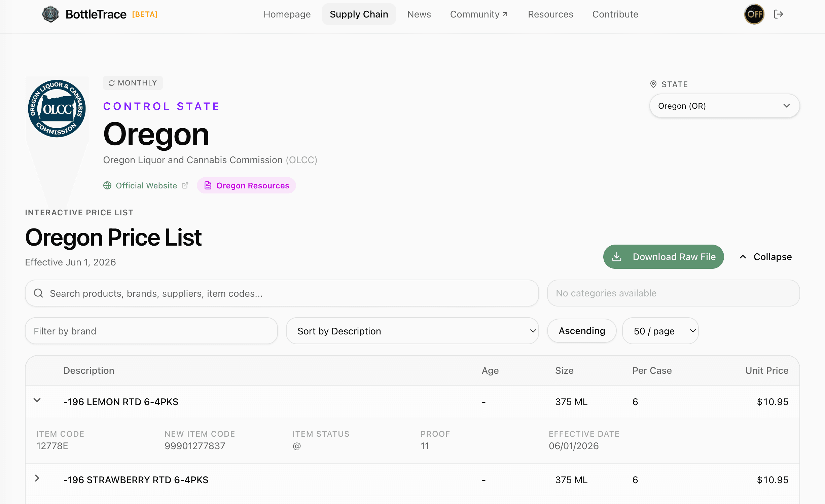Screen dimensions: 825x504
Task: Focus the product search input field
Action: coord(282,293)
